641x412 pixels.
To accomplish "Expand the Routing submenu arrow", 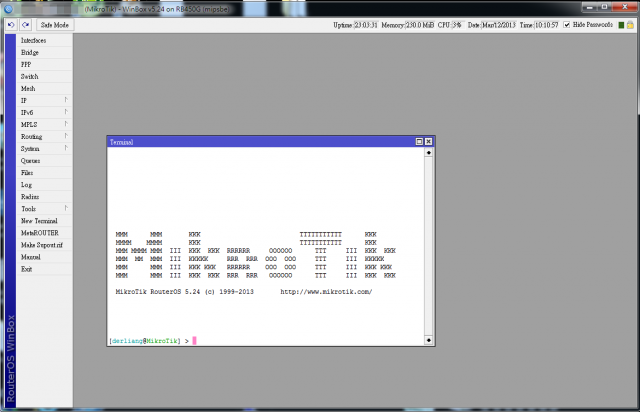I will pyautogui.click(x=66, y=136).
